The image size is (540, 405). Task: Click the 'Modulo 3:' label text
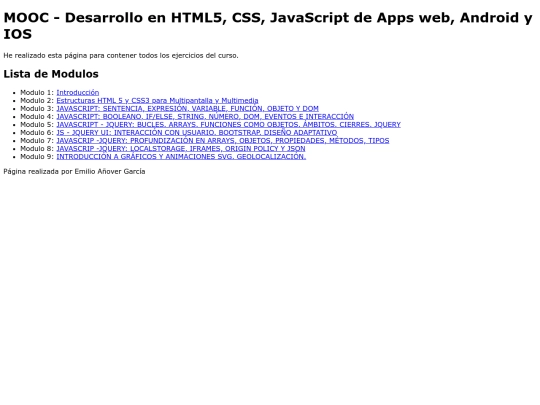pyautogui.click(x=37, y=108)
